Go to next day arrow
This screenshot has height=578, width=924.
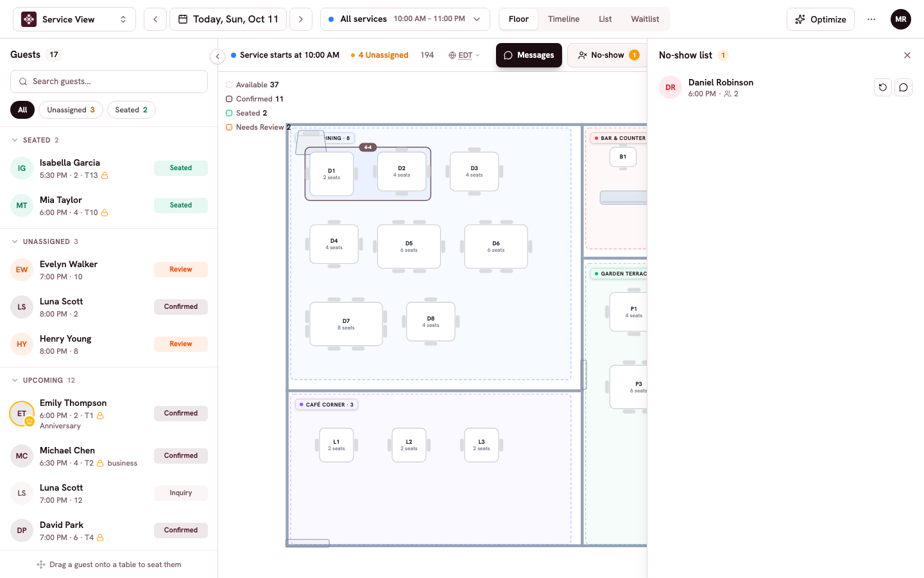click(301, 19)
